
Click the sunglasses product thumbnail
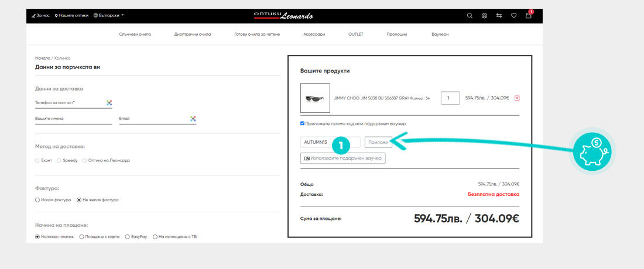coord(314,98)
